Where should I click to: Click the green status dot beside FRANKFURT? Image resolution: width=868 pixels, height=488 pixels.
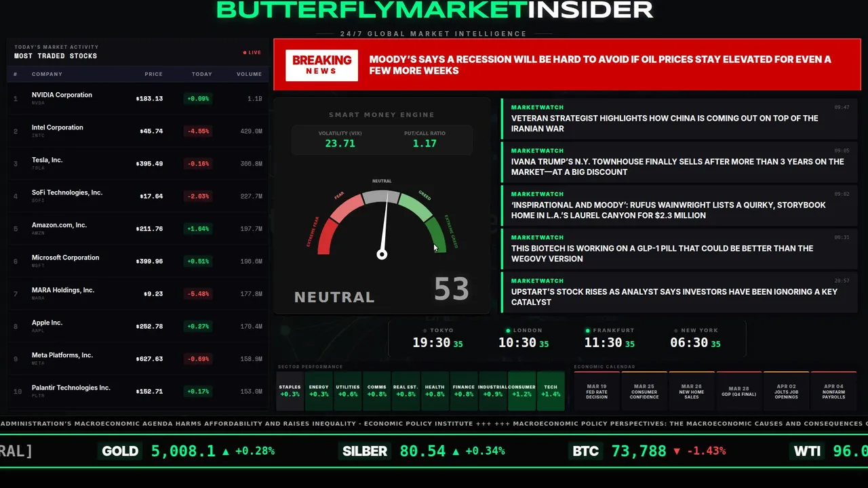coord(588,331)
